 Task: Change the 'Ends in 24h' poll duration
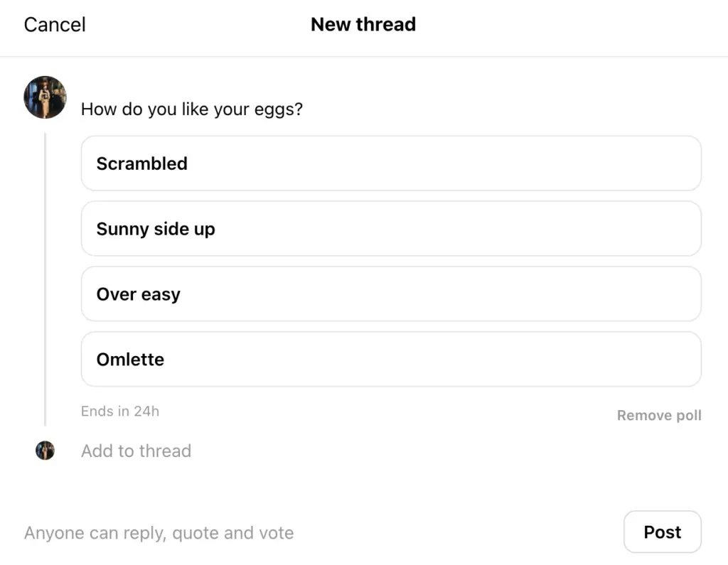click(x=119, y=411)
